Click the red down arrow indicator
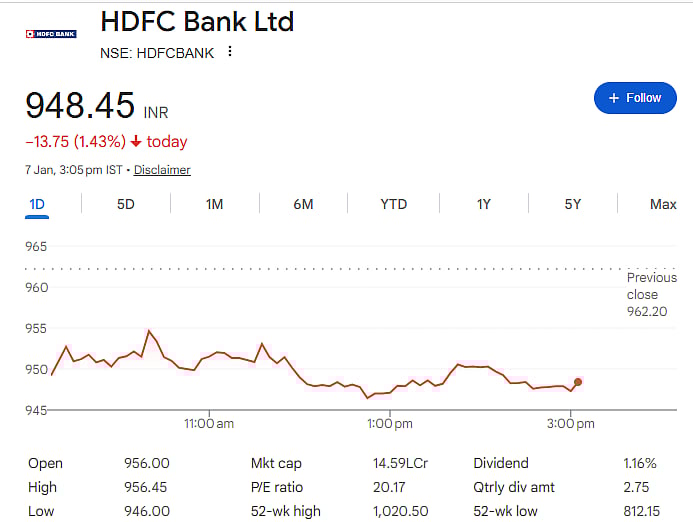Image resolution: width=693 pixels, height=522 pixels. (136, 142)
